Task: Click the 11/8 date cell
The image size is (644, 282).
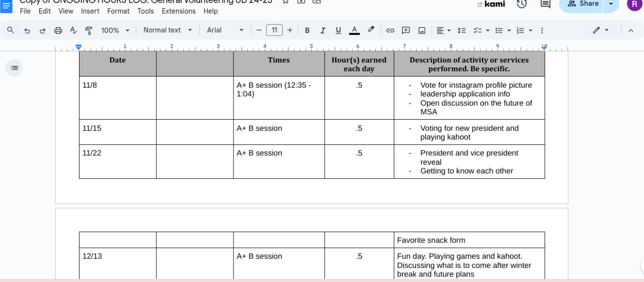Action: coord(118,98)
